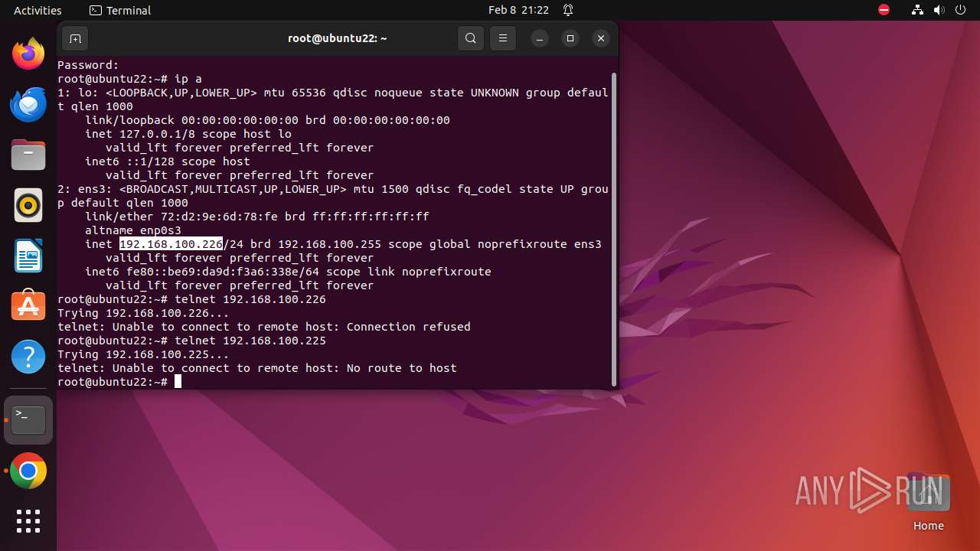Click 'Password:' line in terminal
Screen dimensions: 980x551
(x=88, y=65)
